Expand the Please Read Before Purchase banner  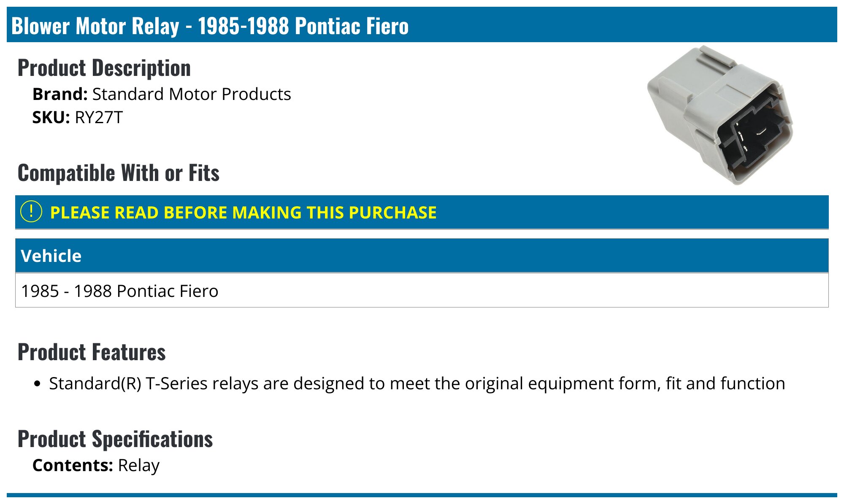[422, 212]
